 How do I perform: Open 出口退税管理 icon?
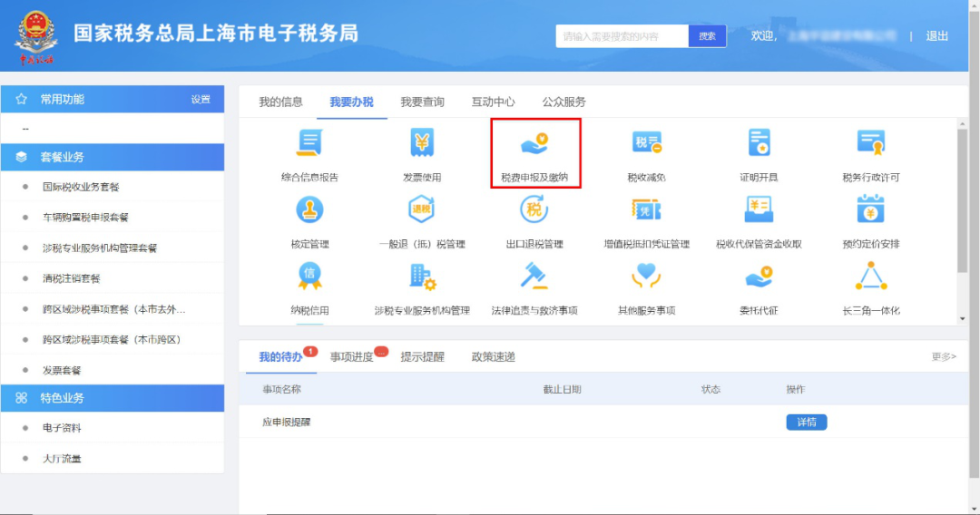pos(534,209)
